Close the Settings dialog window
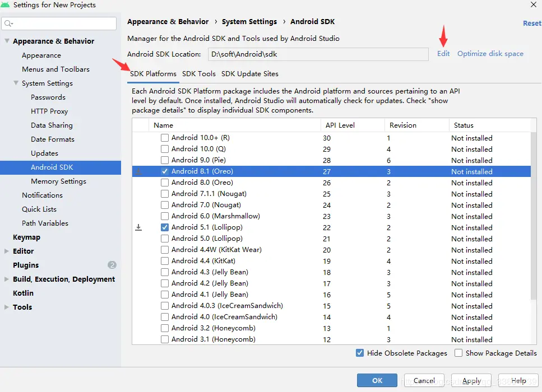The height and width of the screenshot is (392, 542). coord(533,5)
